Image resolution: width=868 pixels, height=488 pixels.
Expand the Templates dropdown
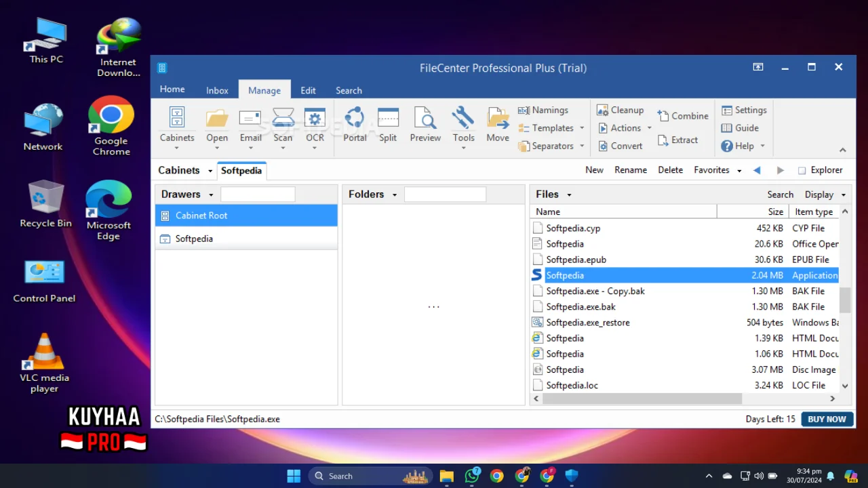click(581, 128)
